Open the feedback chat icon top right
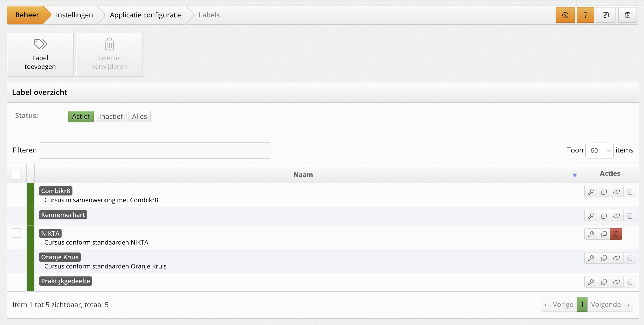Viewport: 644px width, 325px height. 606,15
